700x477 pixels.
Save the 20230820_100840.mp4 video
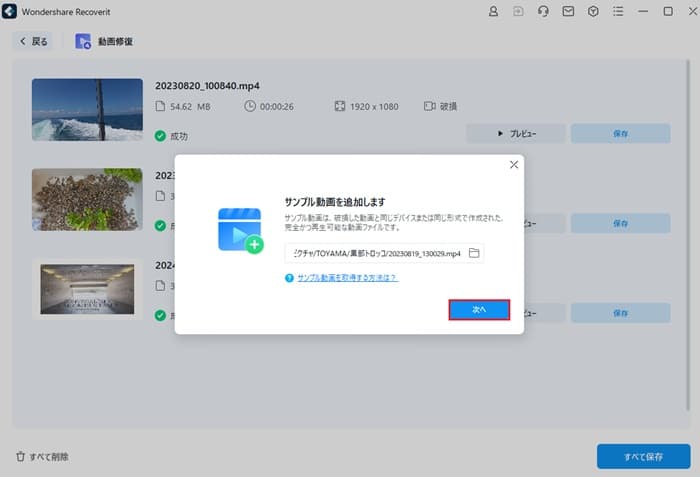click(621, 134)
